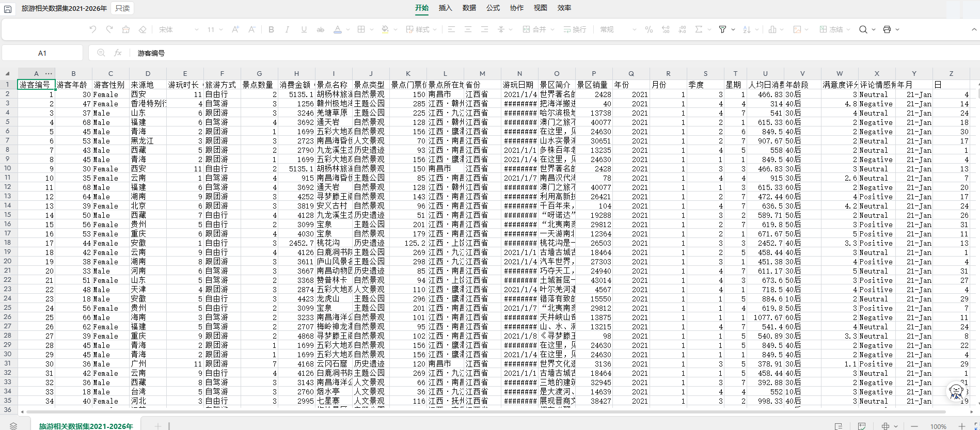The width and height of the screenshot is (980, 430).
Task: Open the 冻结 freeze panes dropdown
Action: [x=834, y=29]
